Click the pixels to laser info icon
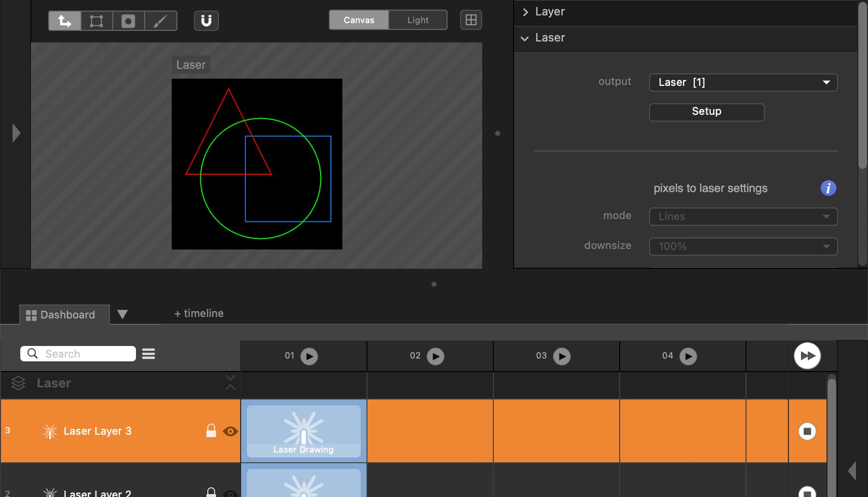 [828, 188]
